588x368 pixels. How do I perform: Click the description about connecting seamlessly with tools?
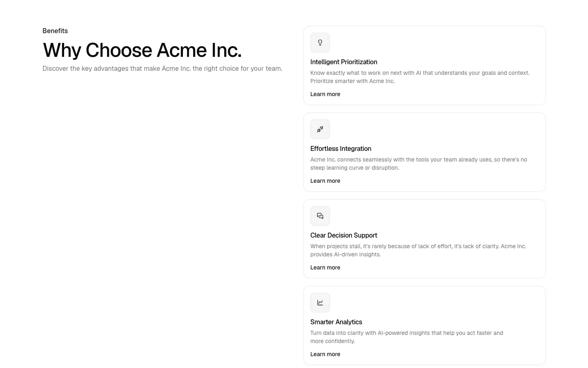click(x=419, y=164)
